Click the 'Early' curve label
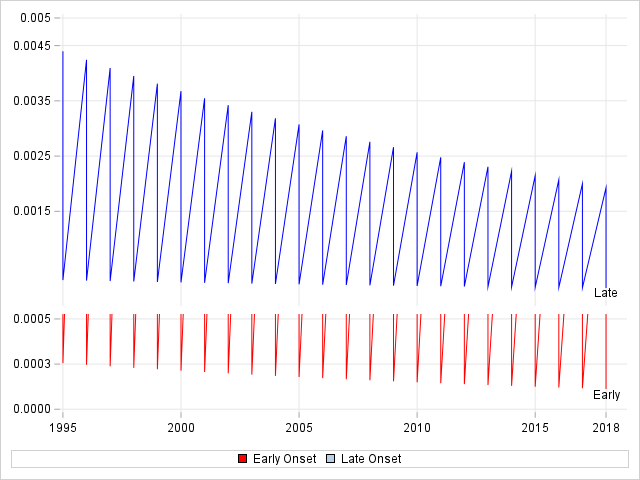This screenshot has height=480, width=640. (x=607, y=395)
